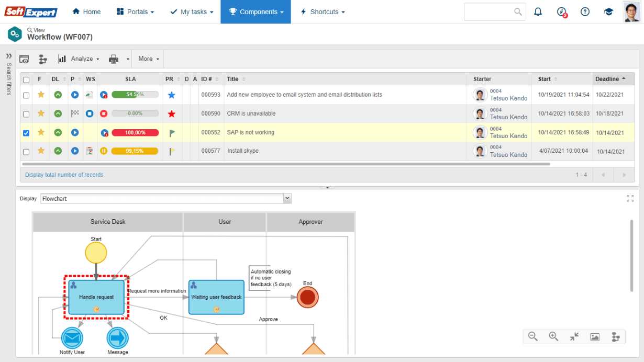The image size is (644, 362).
Task: Click the flowchart vertical scrollbar
Action: pyautogui.click(x=632, y=256)
